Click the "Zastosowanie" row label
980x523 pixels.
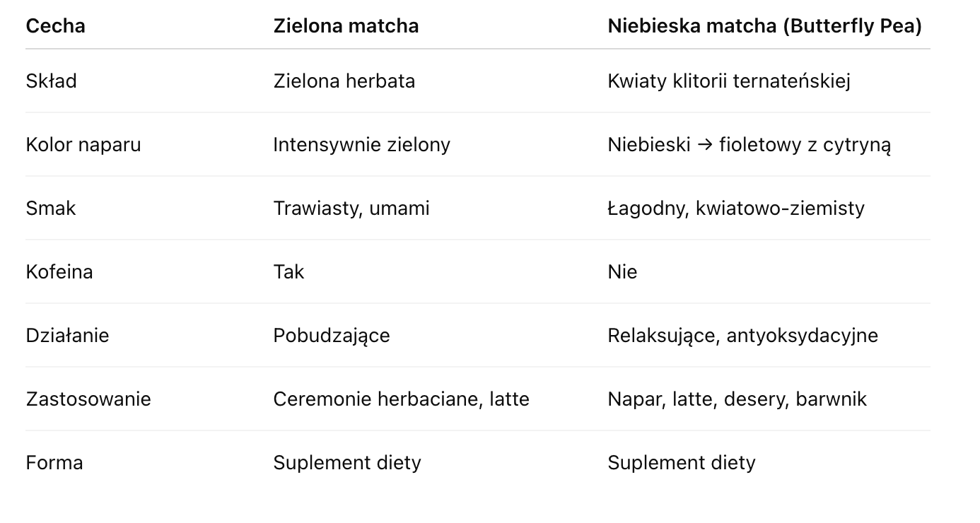point(88,399)
